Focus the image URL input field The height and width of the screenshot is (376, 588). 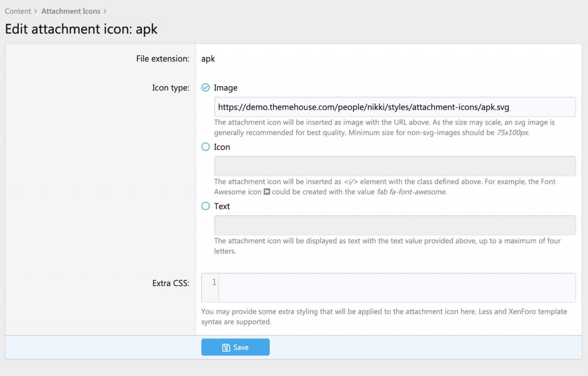tap(395, 107)
